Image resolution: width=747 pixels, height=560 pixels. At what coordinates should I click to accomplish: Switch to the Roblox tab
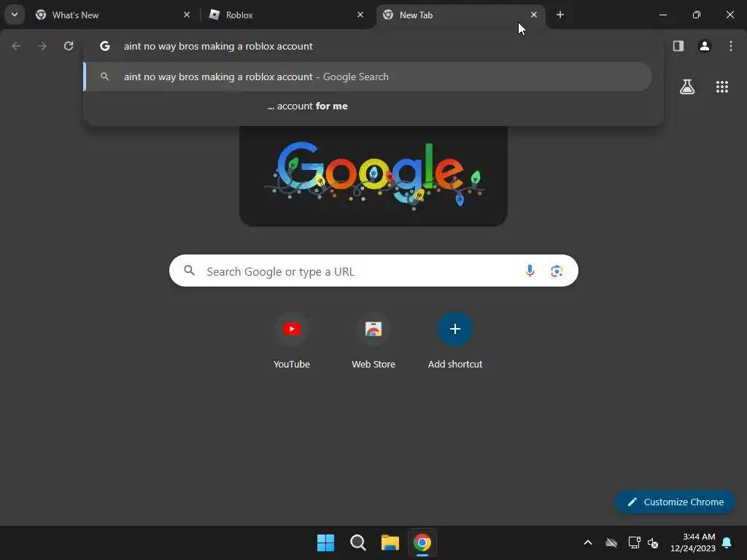287,15
